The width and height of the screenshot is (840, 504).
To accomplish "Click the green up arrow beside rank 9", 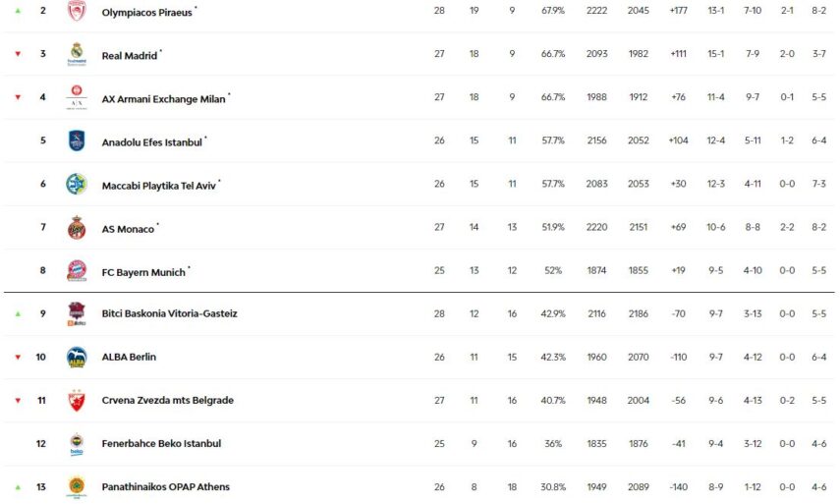I will [x=18, y=314].
